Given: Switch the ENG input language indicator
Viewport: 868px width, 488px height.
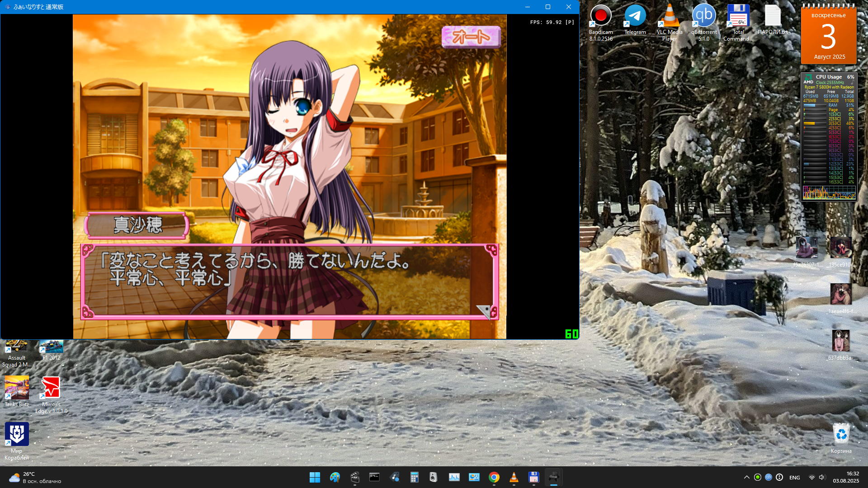Looking at the screenshot, I should pyautogui.click(x=795, y=478).
